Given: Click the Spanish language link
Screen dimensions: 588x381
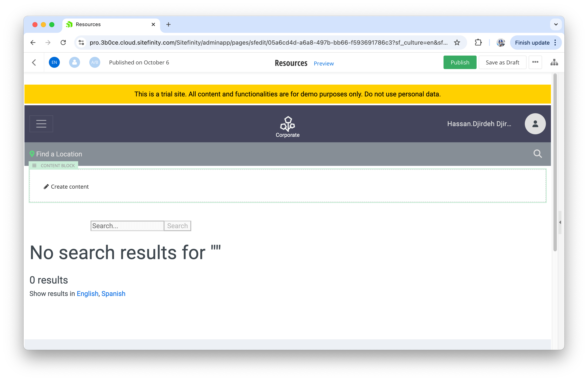Looking at the screenshot, I should pos(113,294).
